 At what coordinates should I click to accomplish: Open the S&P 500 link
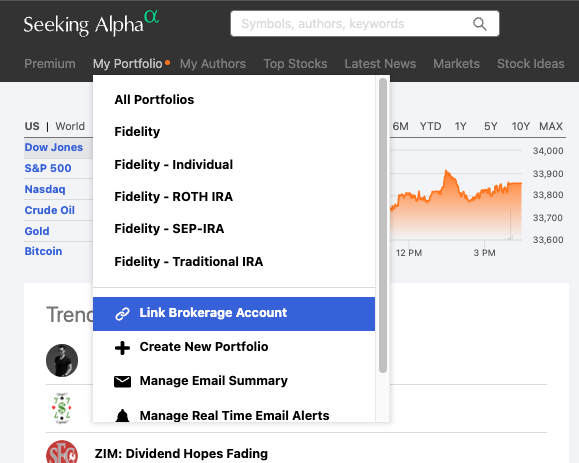(48, 168)
